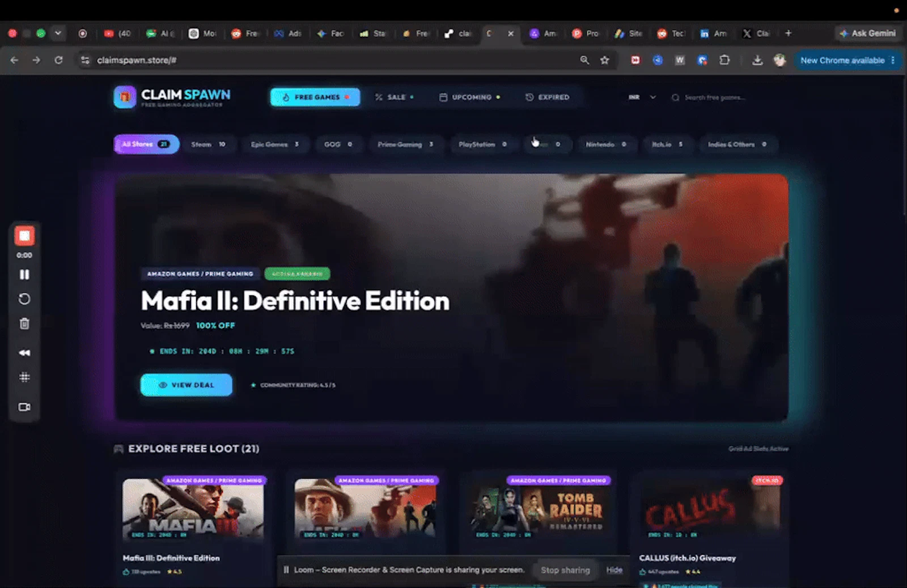Click the Explore Free Loot (21) heading
Screen dimensions: 907x588
(x=194, y=449)
